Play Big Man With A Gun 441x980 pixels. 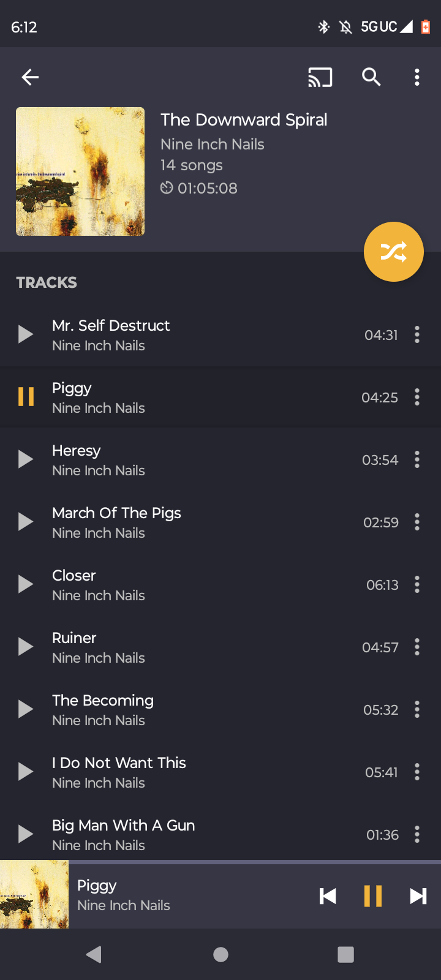point(26,834)
